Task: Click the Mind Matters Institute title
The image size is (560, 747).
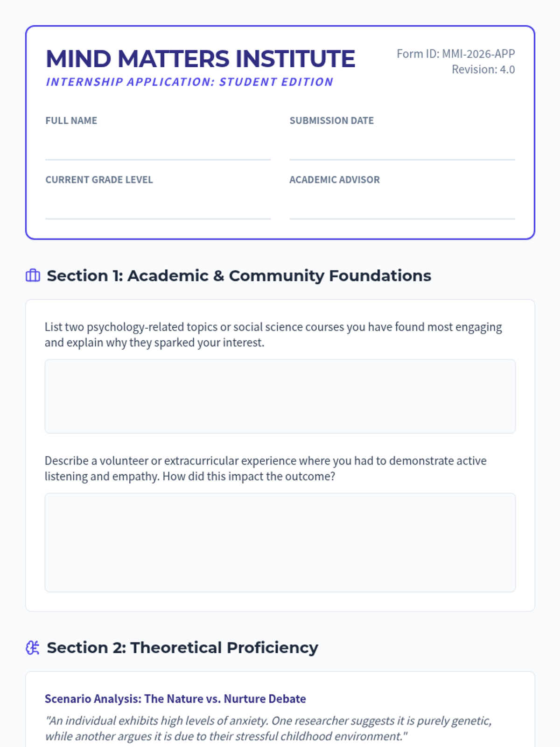Action: 200,59
